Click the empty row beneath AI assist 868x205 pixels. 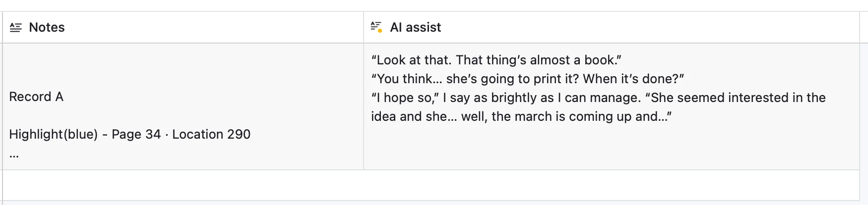click(x=611, y=185)
